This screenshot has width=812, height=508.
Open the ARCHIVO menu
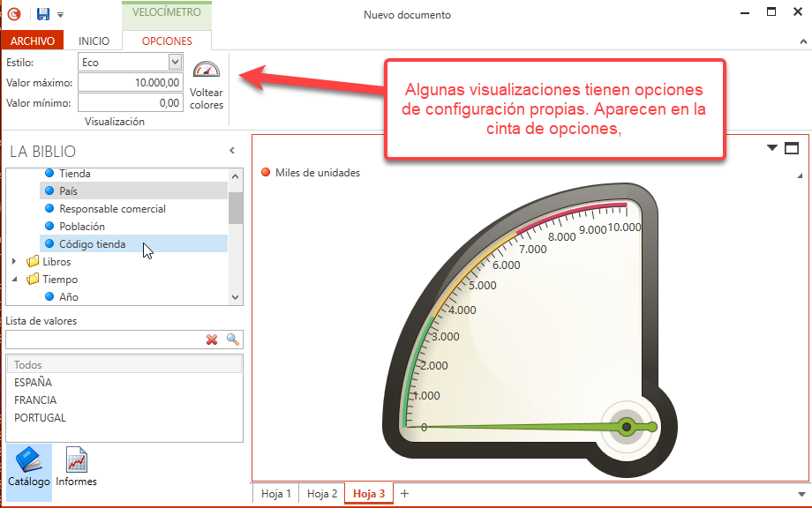33,41
